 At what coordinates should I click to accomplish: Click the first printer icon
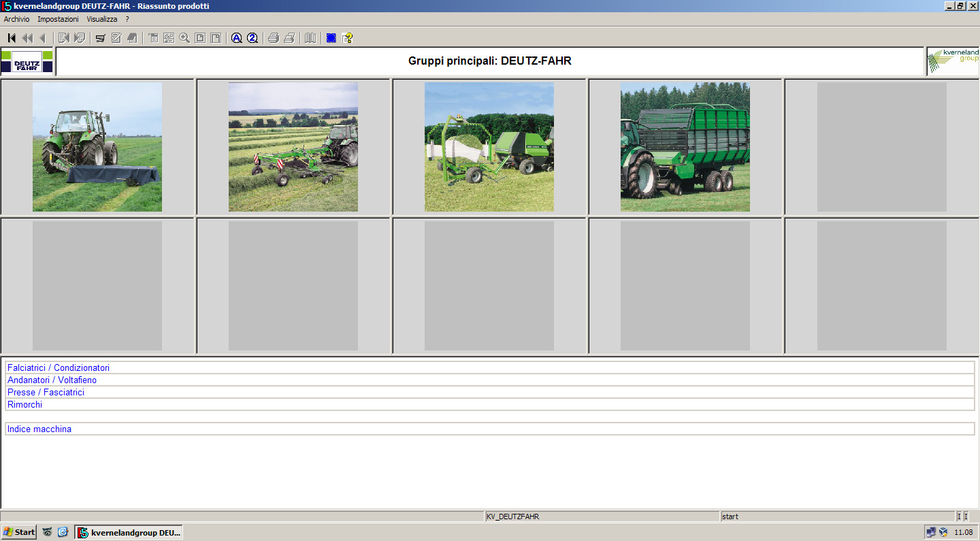coord(273,38)
